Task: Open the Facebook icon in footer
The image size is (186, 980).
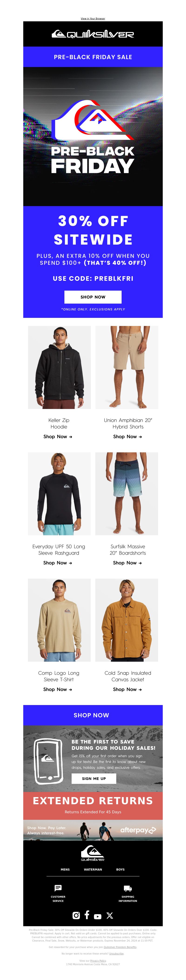Action: [87, 915]
